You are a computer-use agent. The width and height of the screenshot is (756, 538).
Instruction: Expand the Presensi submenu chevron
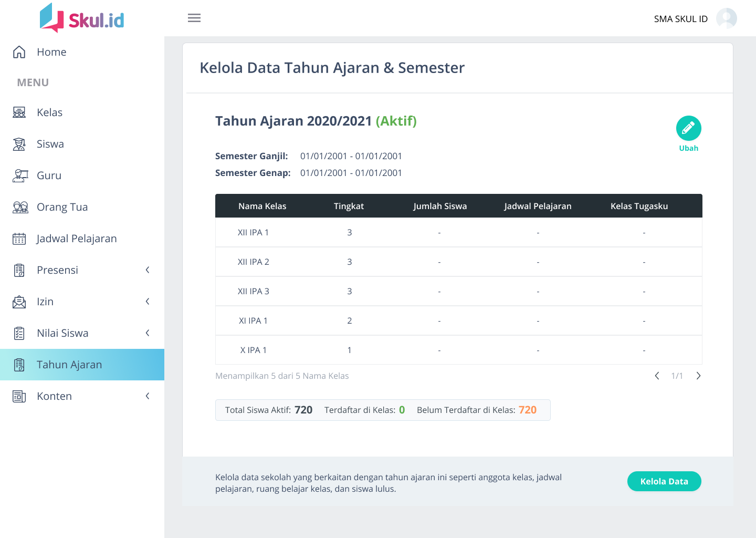pos(148,270)
